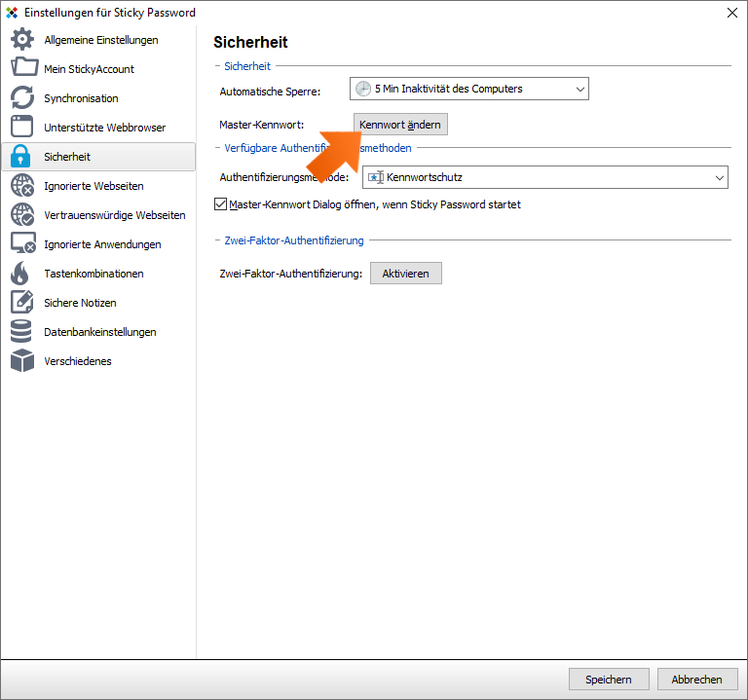
Task: Click the globe-with-check icon for Vertrauenswürdige Webseiten
Action: 22,214
